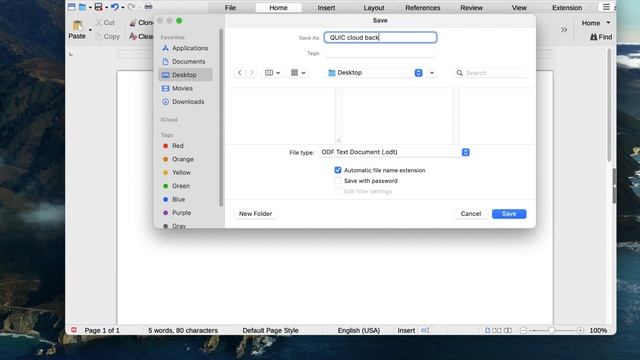
Task: Select the Green tag in sidebar
Action: point(177,186)
